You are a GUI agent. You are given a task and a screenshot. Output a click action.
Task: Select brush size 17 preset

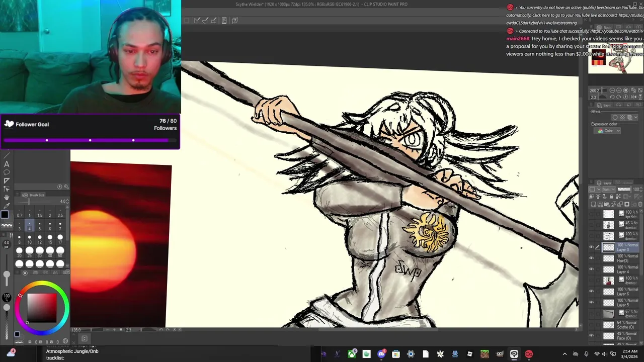point(60,239)
